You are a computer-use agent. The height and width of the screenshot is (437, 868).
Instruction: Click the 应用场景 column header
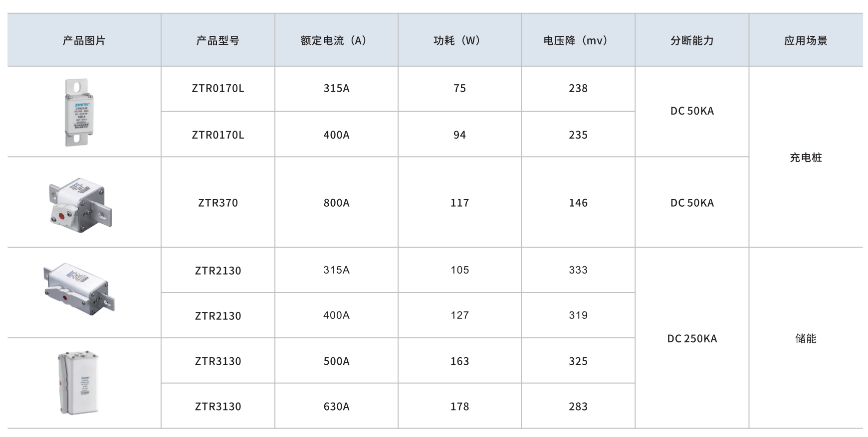pyautogui.click(x=806, y=41)
